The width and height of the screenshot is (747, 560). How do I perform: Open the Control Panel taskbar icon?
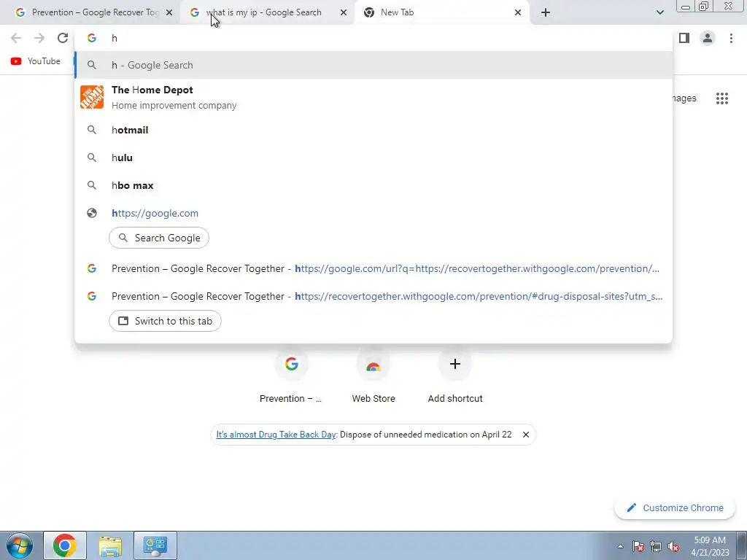pos(155,545)
